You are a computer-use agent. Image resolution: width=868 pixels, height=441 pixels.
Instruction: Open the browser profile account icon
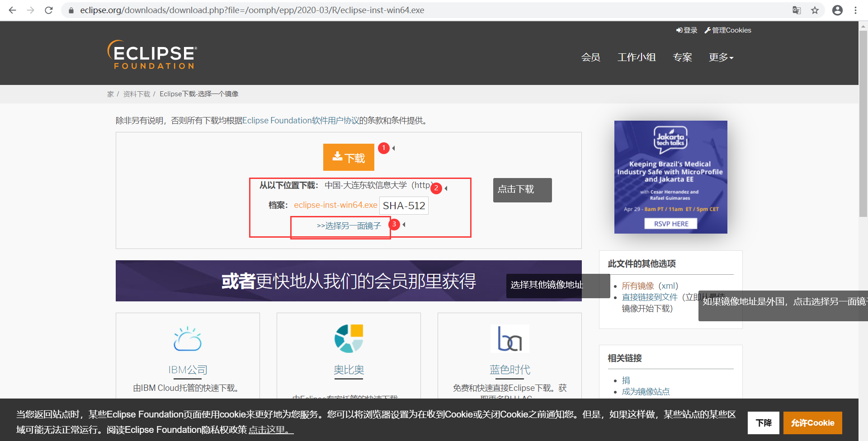tap(837, 10)
